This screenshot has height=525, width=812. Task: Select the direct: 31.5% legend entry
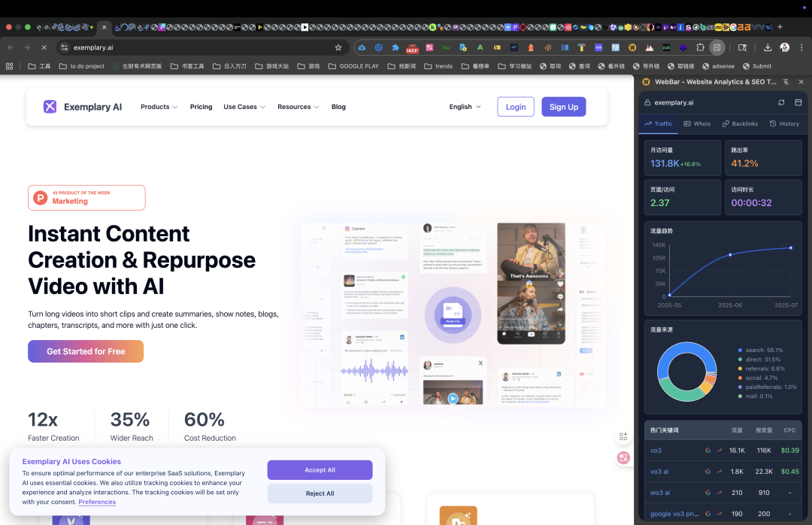point(759,360)
